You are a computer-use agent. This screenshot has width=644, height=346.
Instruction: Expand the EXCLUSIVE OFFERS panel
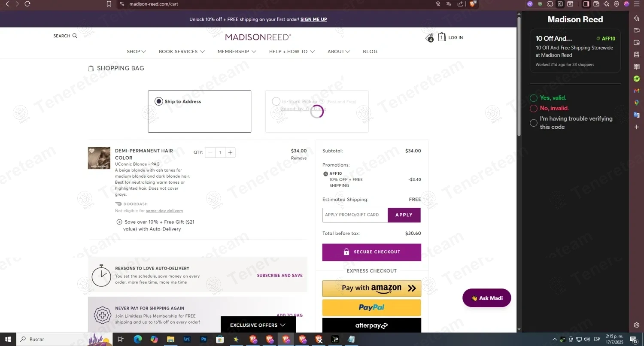coord(258,325)
